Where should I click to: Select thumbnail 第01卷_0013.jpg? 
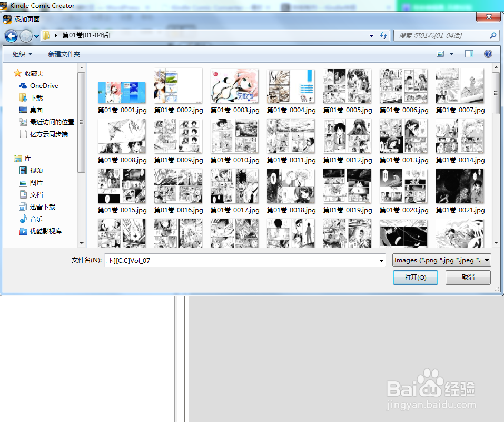403,136
